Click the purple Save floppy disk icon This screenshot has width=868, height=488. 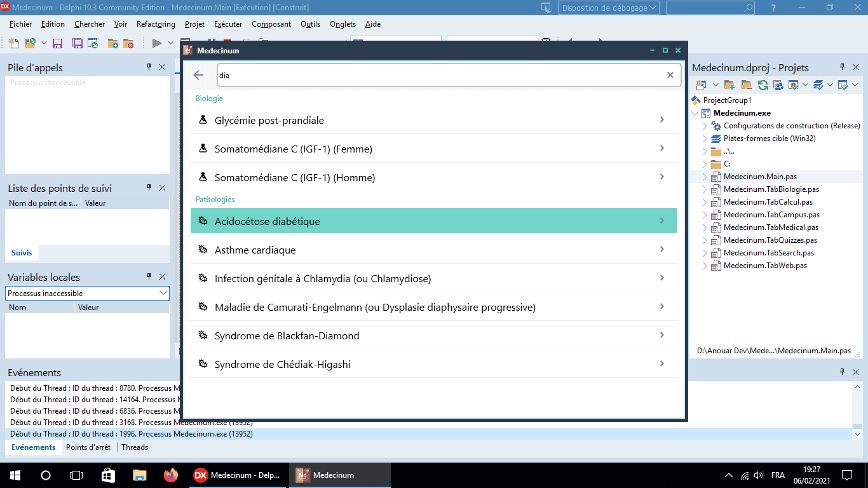coord(57,43)
